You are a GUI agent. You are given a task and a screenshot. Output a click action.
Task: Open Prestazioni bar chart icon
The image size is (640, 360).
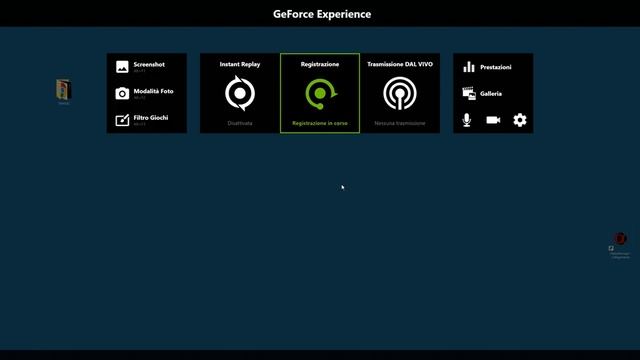tap(469, 67)
